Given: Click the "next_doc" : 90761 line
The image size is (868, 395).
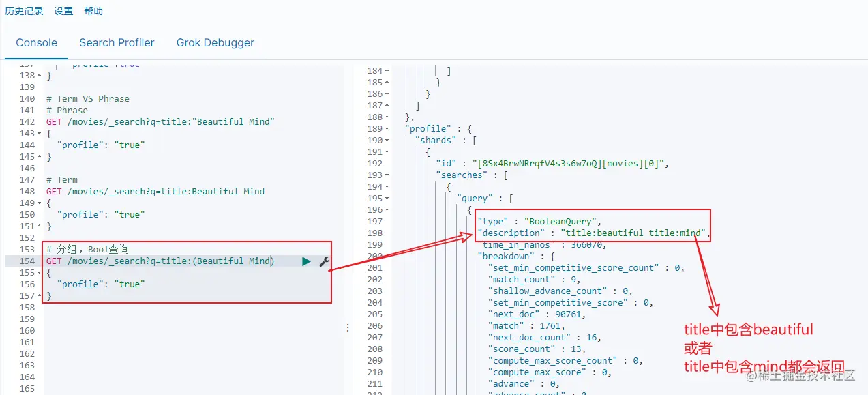Looking at the screenshot, I should [537, 314].
